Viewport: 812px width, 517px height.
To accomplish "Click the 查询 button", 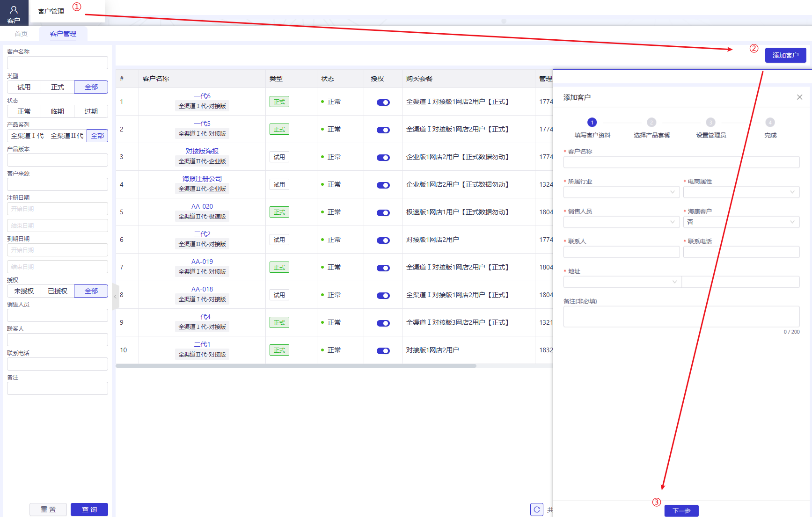I will pyautogui.click(x=89, y=510).
